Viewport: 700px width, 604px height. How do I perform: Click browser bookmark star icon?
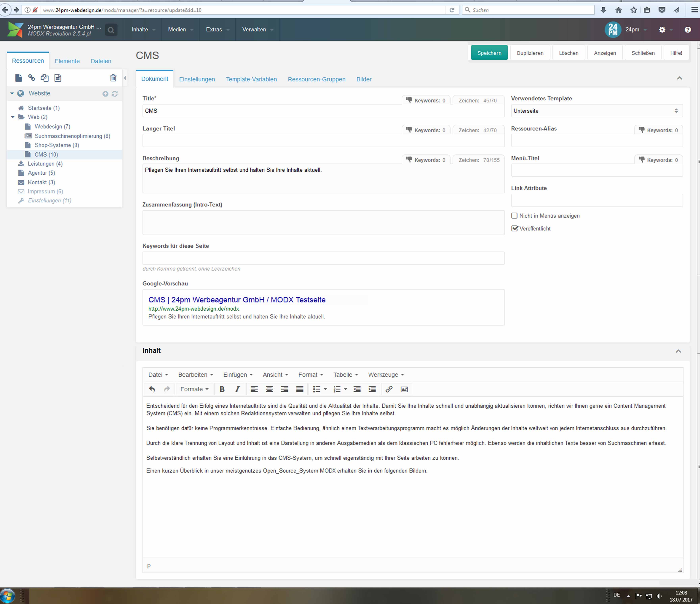634,10
